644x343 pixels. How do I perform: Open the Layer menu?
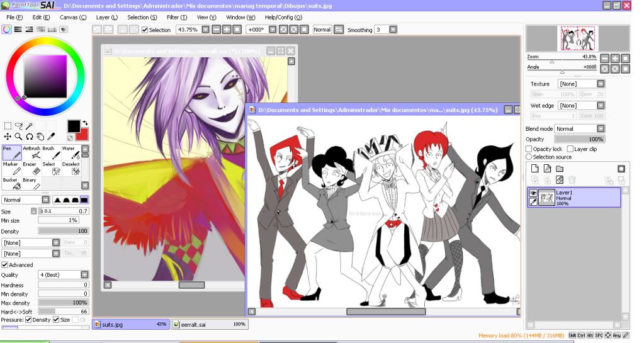tap(107, 17)
